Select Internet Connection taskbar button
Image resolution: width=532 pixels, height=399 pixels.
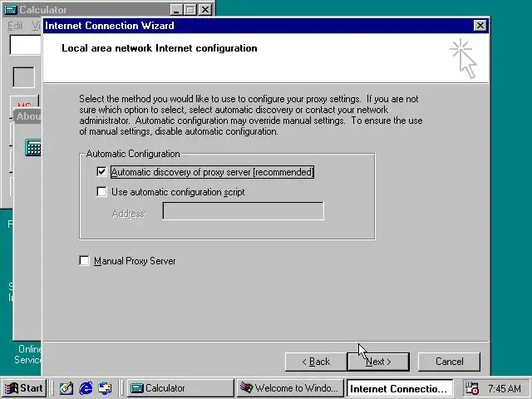pyautogui.click(x=400, y=388)
